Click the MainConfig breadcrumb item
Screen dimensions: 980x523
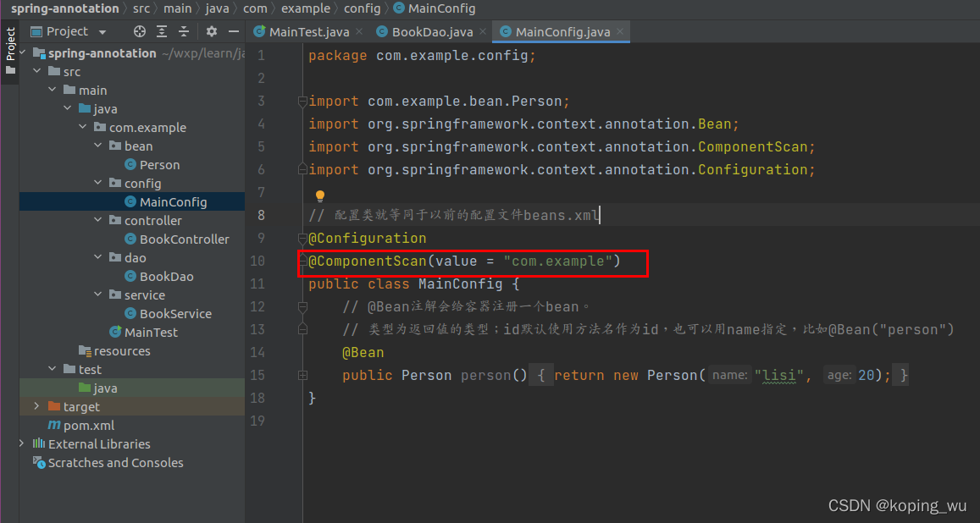click(435, 8)
